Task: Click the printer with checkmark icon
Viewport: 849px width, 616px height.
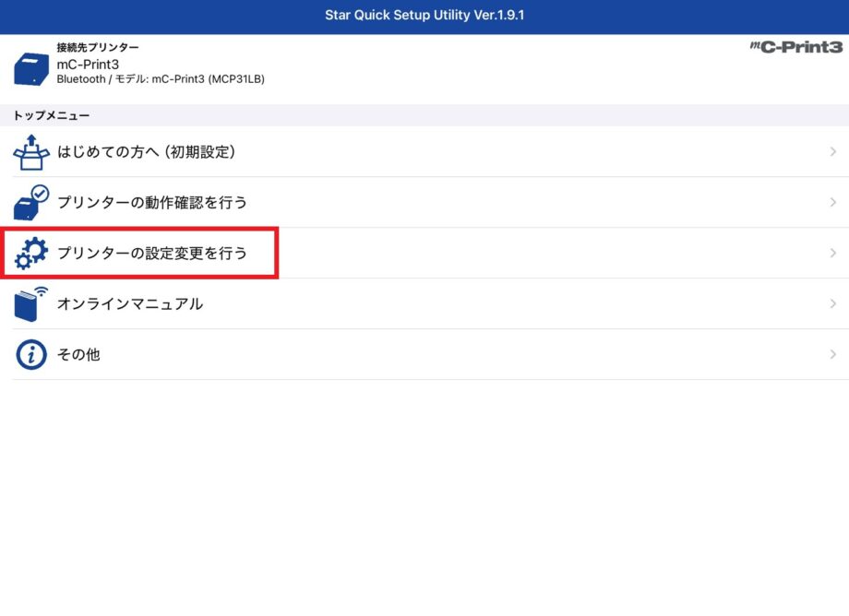Action: [31, 202]
